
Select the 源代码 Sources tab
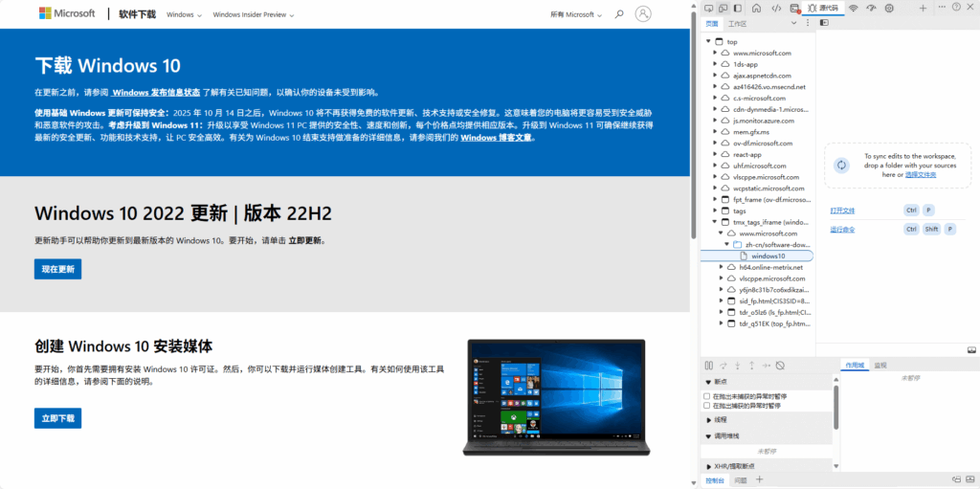click(x=823, y=8)
